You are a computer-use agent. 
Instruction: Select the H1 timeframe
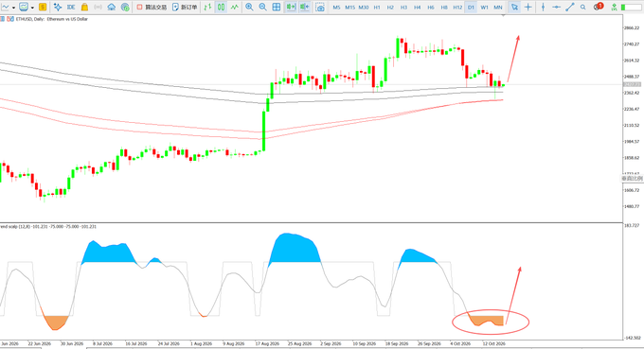[377, 8]
